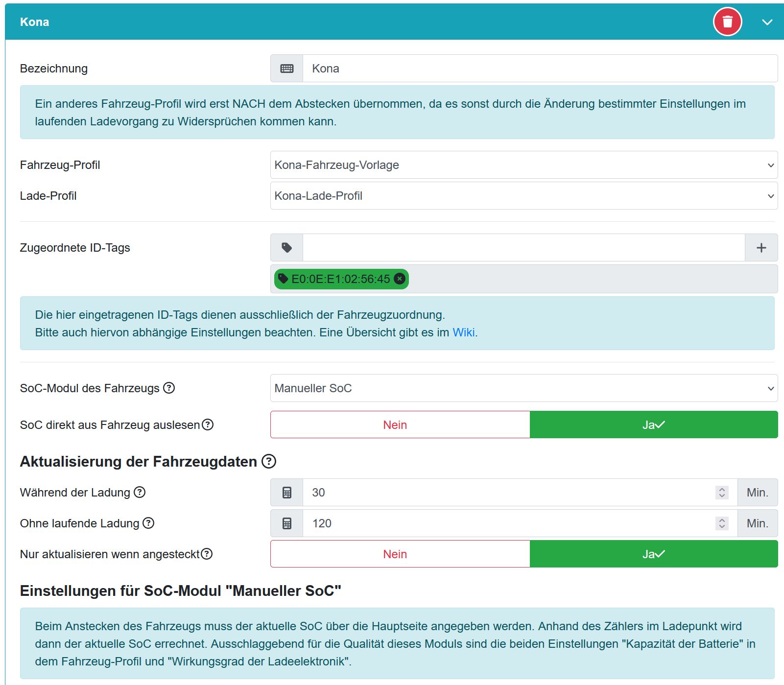784x685 pixels.
Task: Collapse the Kona panel chevron
Action: 767,22
